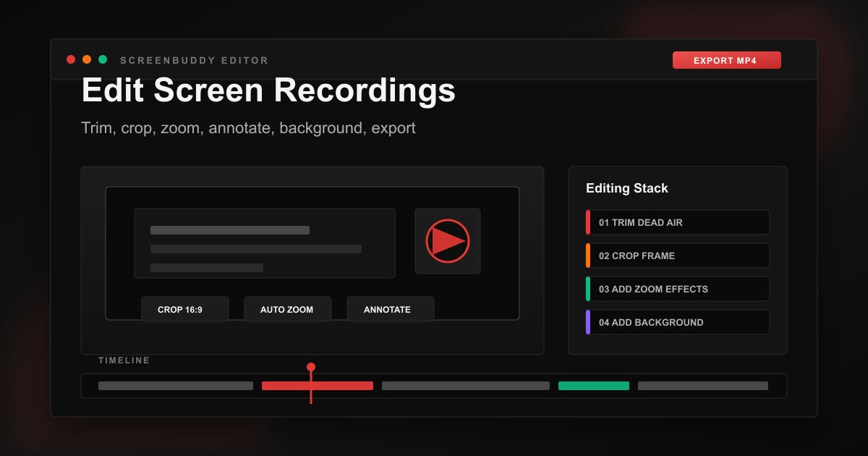Viewport: 868px width, 456px height.
Task: Select 01 Trim Dead Air step
Action: pyautogui.click(x=678, y=222)
